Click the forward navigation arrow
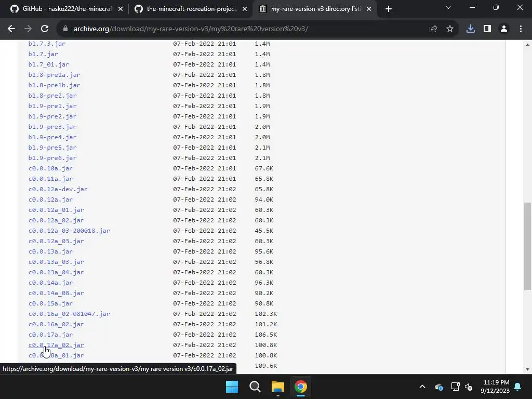 tap(28, 29)
